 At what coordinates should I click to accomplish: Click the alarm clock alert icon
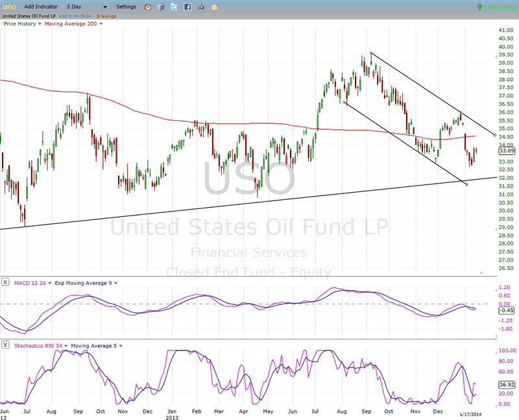pyautogui.click(x=147, y=7)
